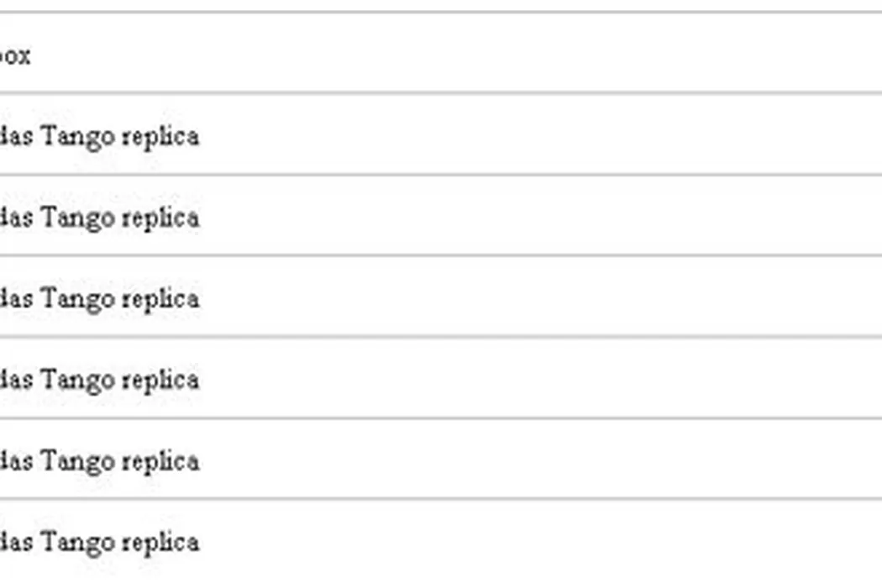This screenshot has height=588, width=882.
Task: Select the second "Tango replica" row entry
Action: (x=99, y=218)
